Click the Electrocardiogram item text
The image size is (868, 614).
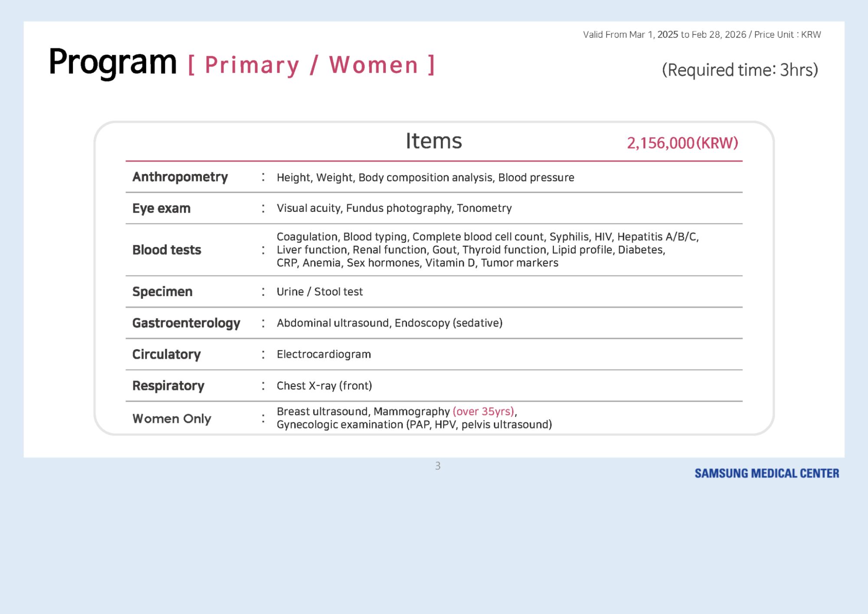pyautogui.click(x=324, y=354)
